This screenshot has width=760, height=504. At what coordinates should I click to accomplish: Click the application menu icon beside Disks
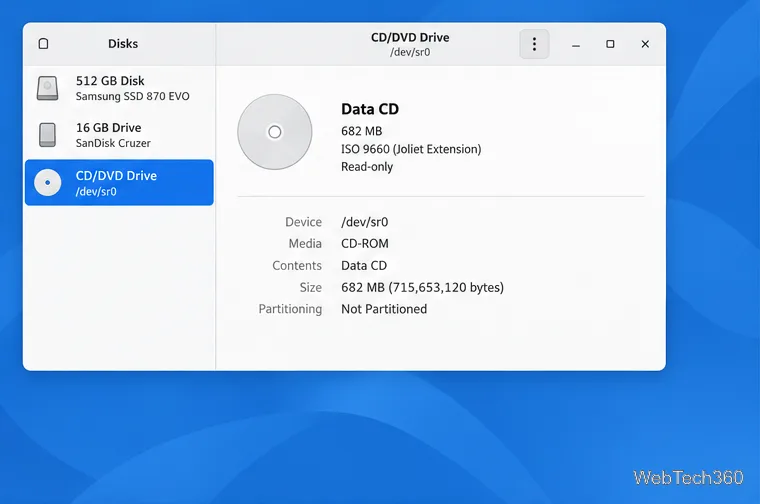pos(43,44)
